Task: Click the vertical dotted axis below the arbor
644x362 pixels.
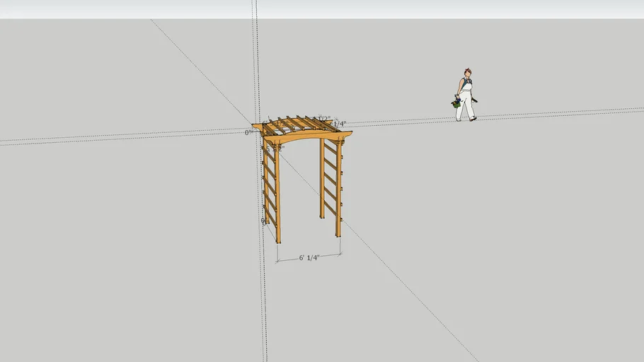Action: 264,304
